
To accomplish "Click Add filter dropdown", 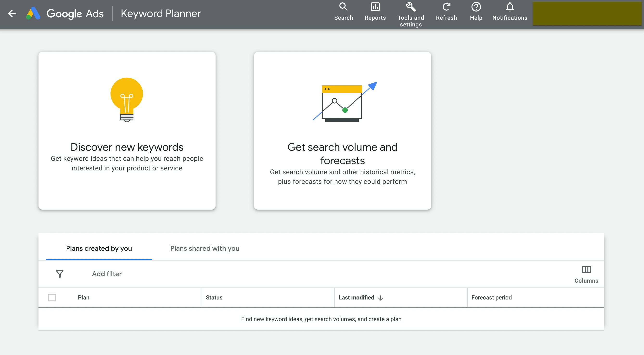I will click(107, 274).
